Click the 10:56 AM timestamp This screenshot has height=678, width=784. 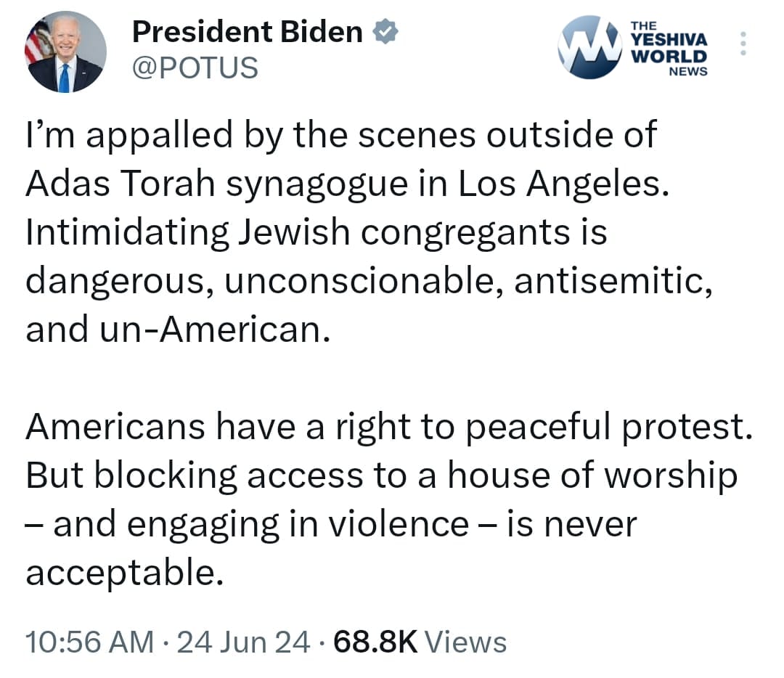click(x=89, y=642)
